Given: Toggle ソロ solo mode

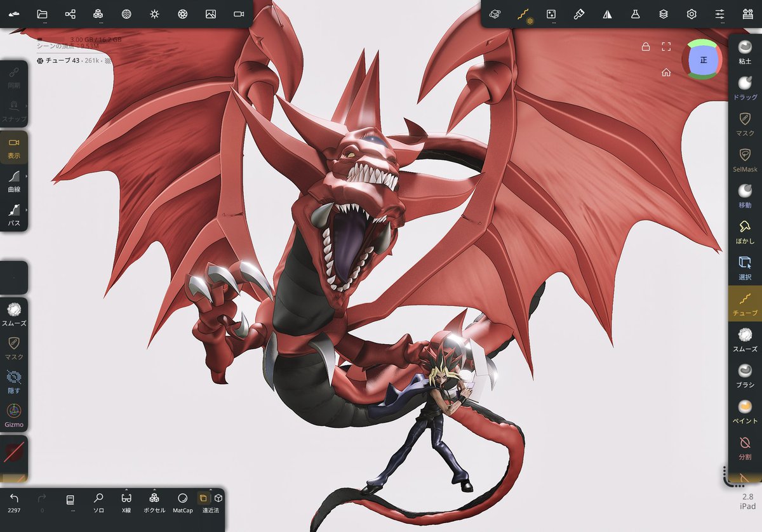Looking at the screenshot, I should [x=98, y=502].
